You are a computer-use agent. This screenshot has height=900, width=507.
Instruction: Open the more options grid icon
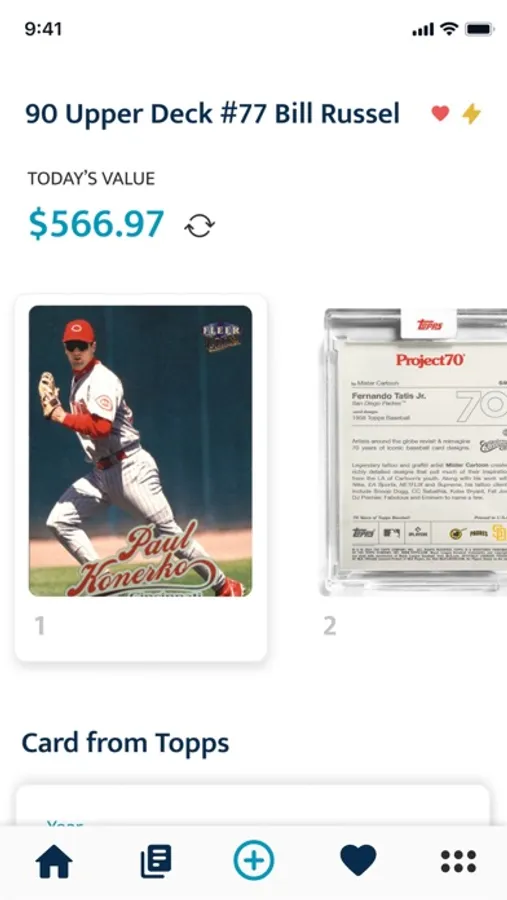458,862
